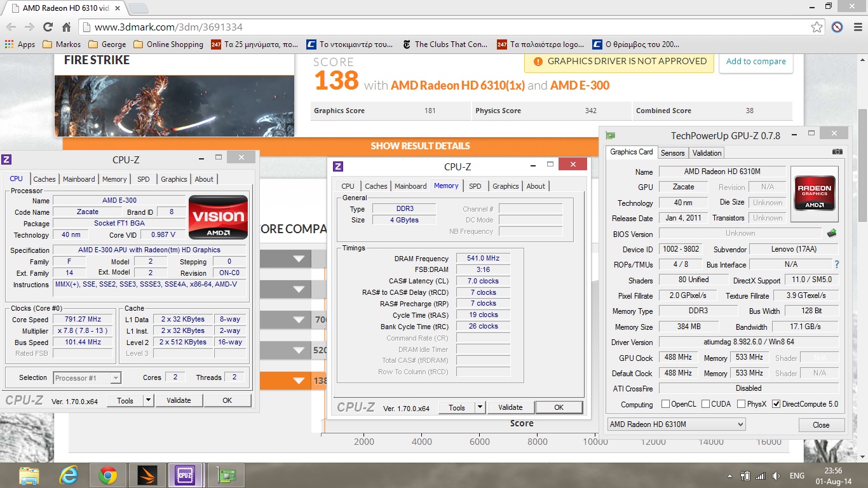Click DRAM Frequency value 541.0 MHz
The height and width of the screenshot is (488, 868).
pos(483,259)
